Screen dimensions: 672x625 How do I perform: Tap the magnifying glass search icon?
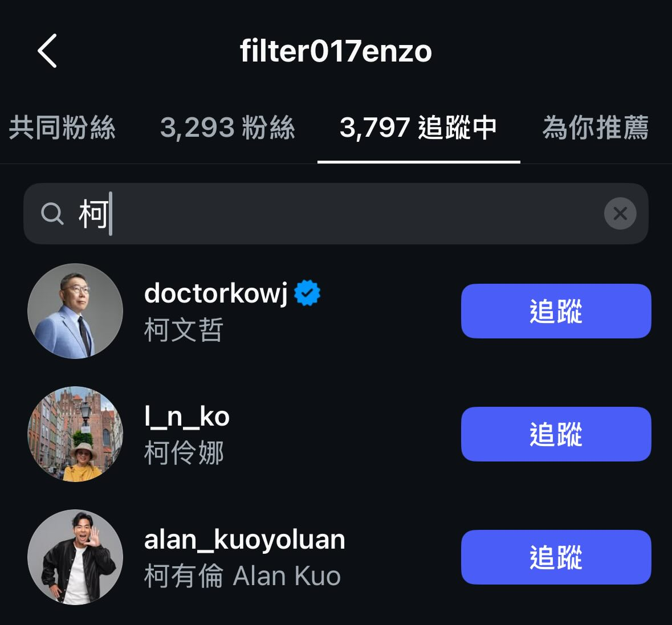pos(52,213)
